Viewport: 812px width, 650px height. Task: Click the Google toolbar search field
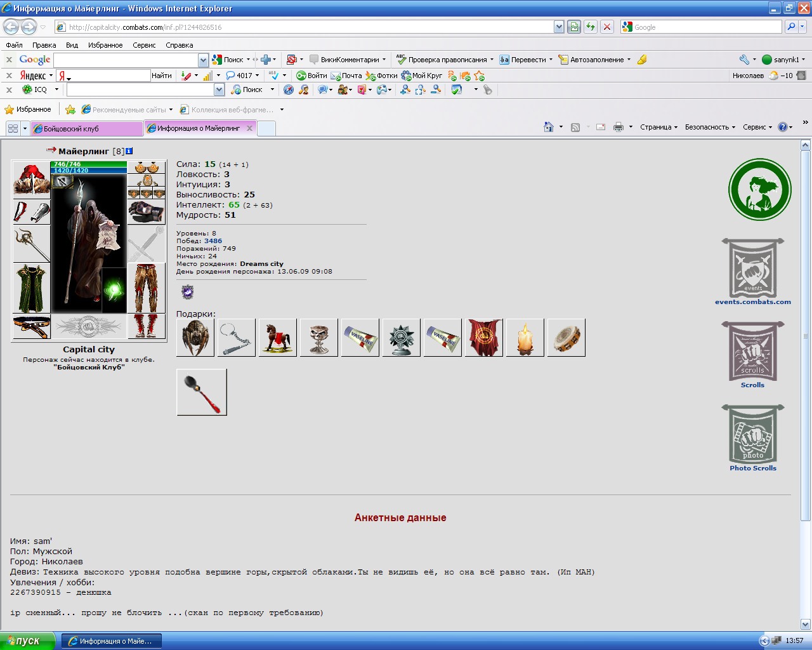point(126,60)
